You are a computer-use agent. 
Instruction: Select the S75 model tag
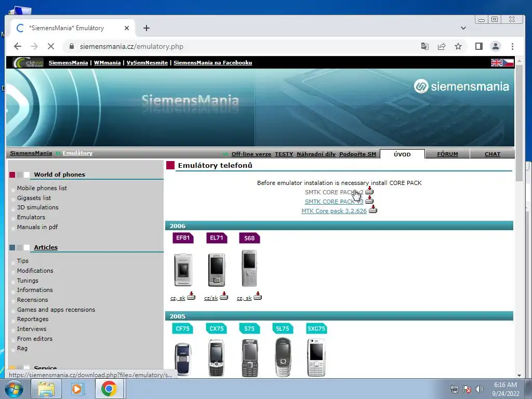click(x=249, y=328)
